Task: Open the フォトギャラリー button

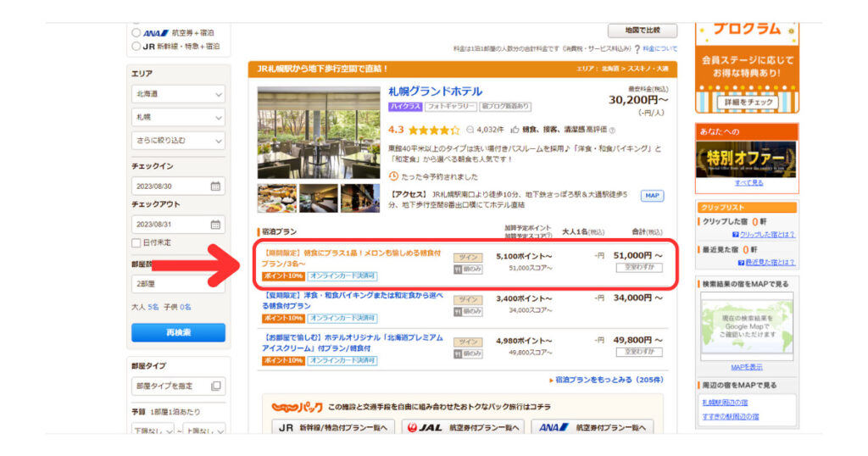Action: click(451, 106)
